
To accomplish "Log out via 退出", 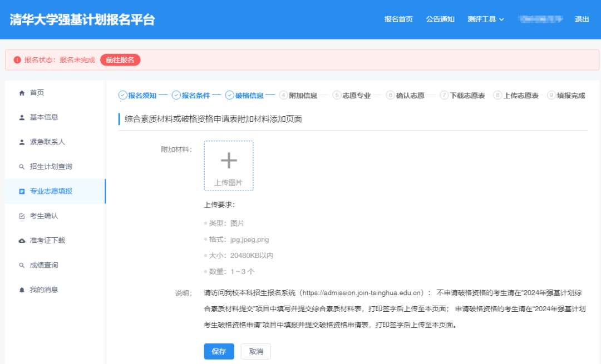I will pos(582,19).
